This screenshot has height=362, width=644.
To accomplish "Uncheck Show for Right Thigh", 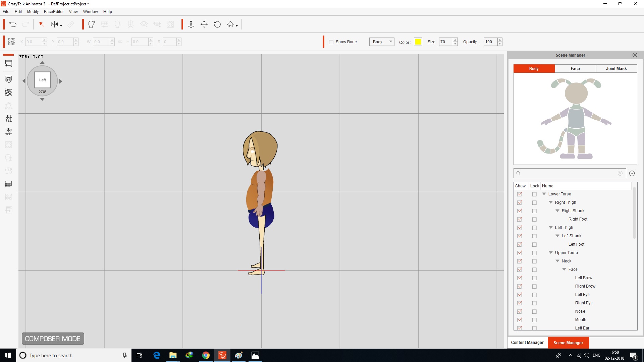I will 520,202.
